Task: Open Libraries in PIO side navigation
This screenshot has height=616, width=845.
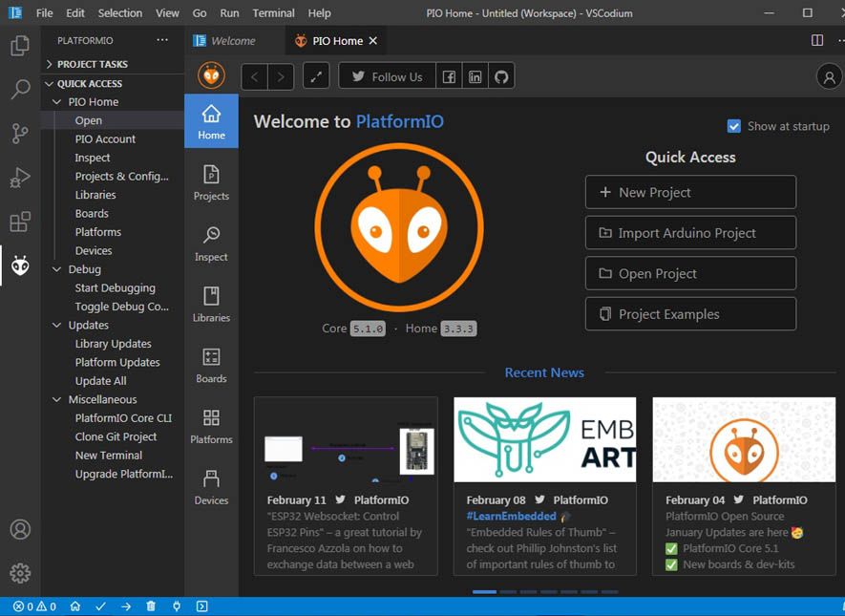Action: tap(211, 305)
